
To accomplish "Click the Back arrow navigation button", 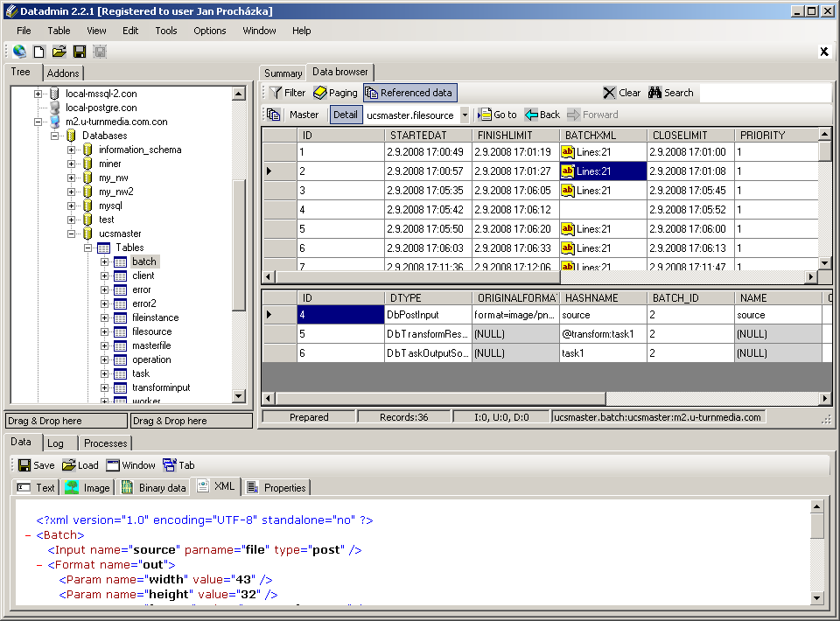I will click(542, 115).
